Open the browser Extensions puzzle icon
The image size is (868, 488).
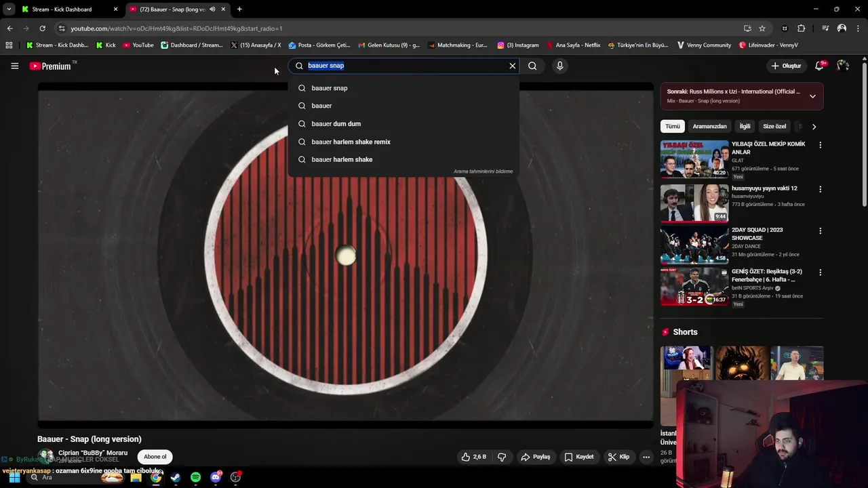point(802,28)
